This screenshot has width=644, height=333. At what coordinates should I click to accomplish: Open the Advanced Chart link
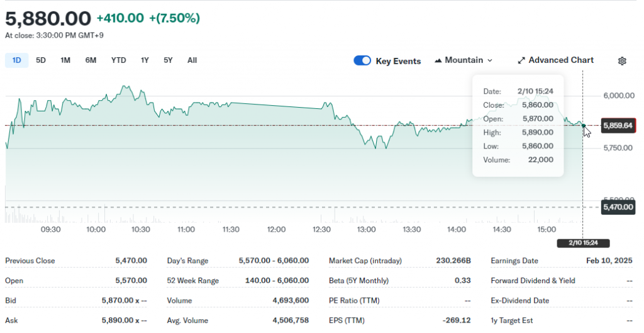[561, 60]
